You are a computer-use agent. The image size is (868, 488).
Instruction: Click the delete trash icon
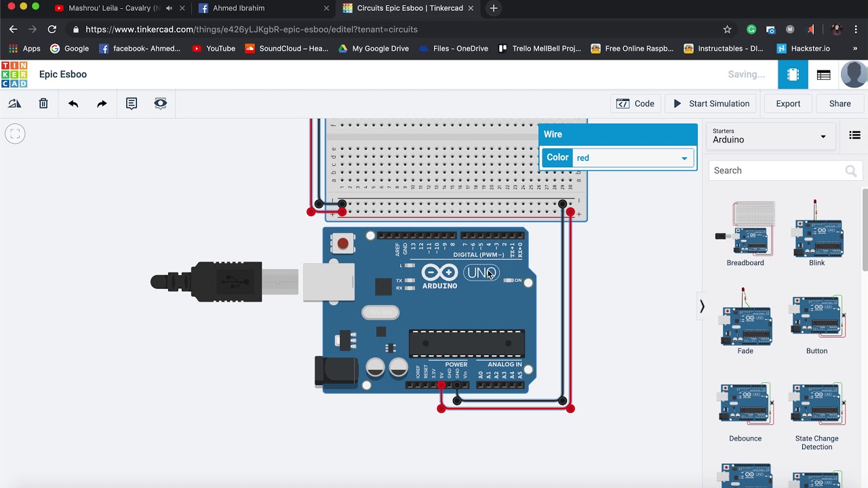(x=43, y=104)
